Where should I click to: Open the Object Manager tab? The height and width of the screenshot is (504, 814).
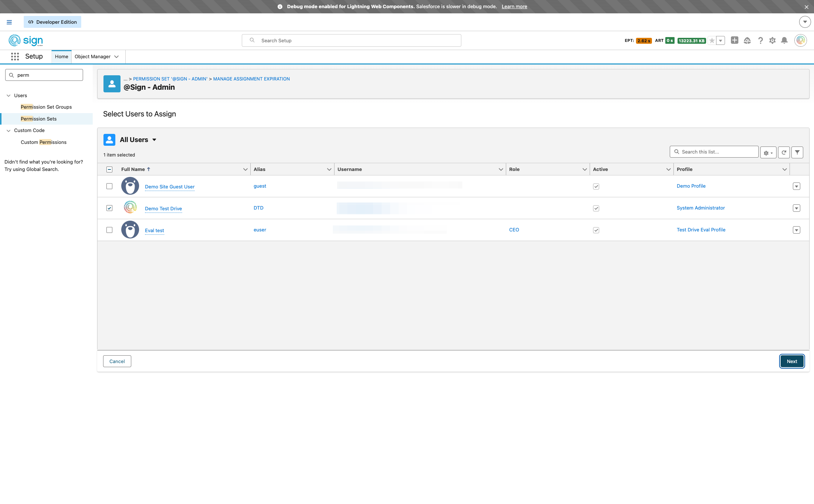92,57
